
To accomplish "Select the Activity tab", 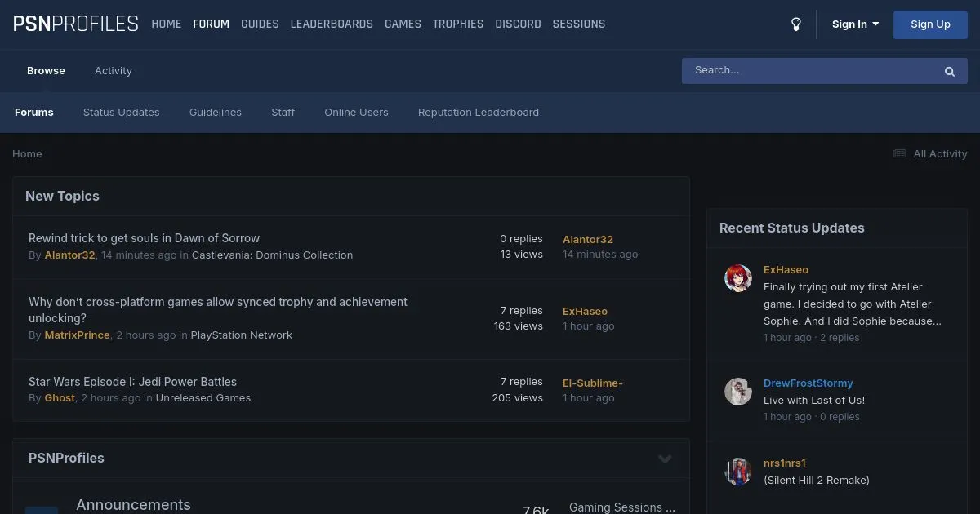I will point(114,71).
